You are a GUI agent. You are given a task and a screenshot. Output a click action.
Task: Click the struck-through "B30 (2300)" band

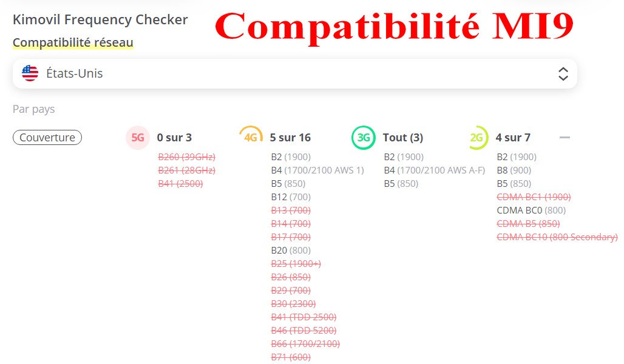click(293, 303)
